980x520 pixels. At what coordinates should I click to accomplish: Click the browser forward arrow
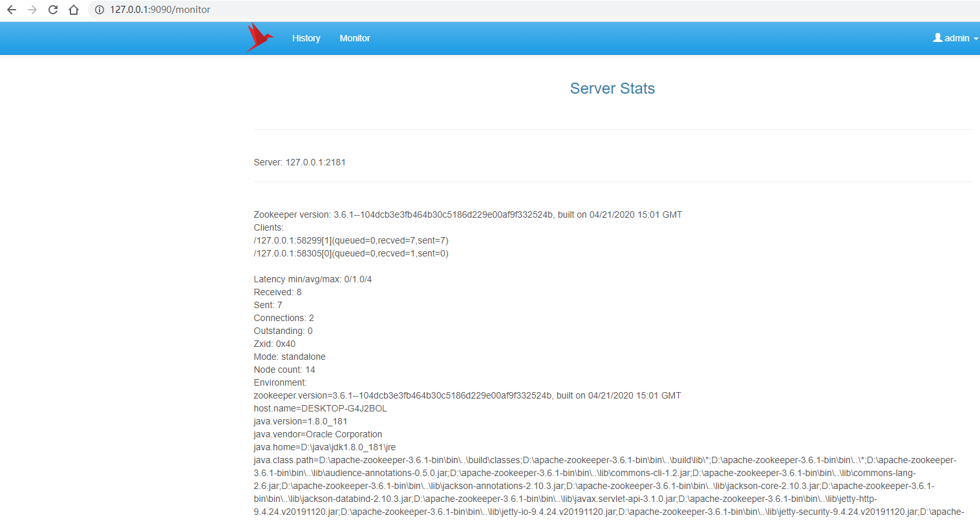[x=32, y=10]
